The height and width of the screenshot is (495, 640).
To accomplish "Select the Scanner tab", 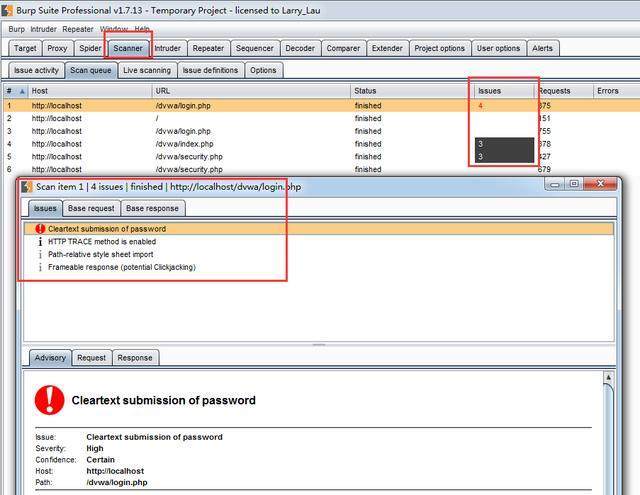I will [x=128, y=48].
